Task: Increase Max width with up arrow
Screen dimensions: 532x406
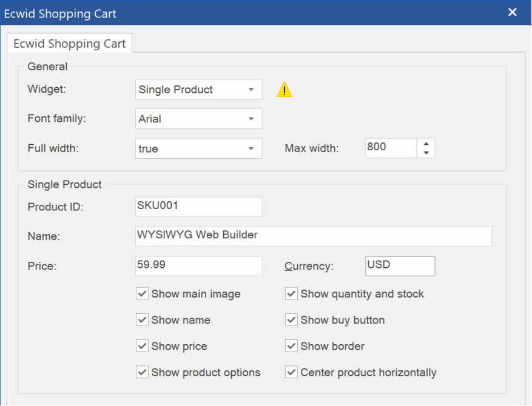Action: (426, 144)
